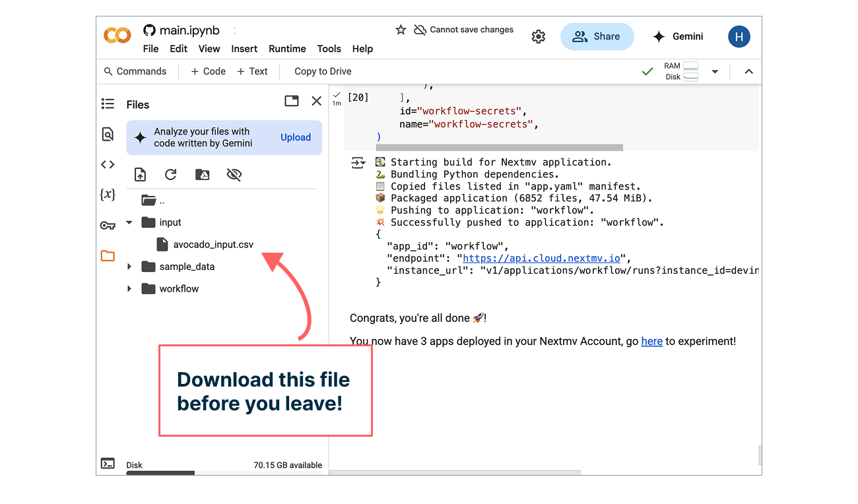Click the "70.15 GB available" text
The width and height of the screenshot is (858, 504).
[x=288, y=465]
